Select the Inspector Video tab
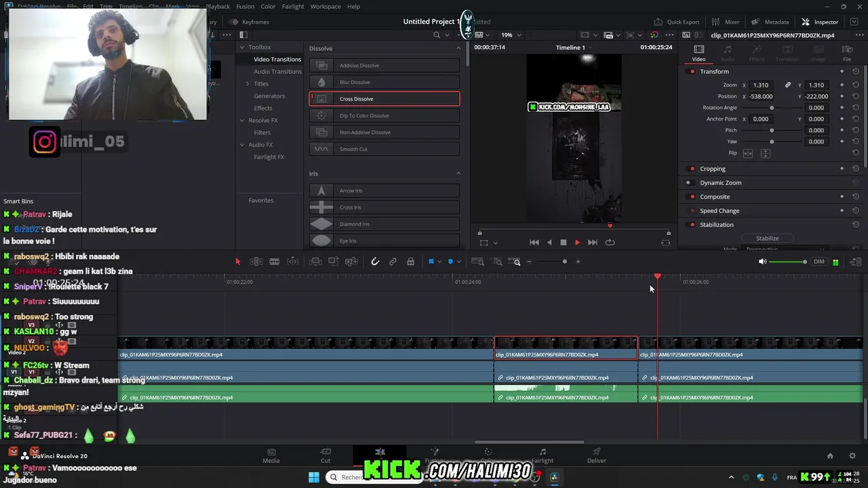868x488 pixels. click(698, 53)
